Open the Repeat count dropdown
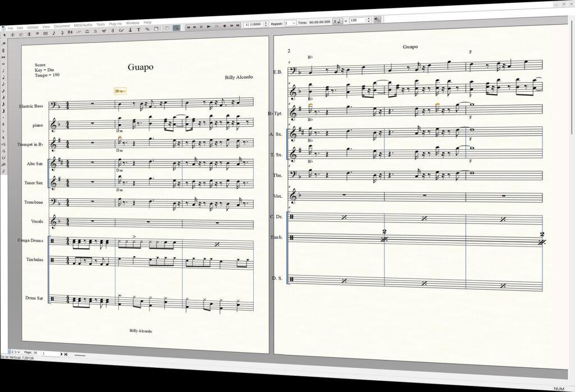This screenshot has height=392, width=575. pos(290,23)
